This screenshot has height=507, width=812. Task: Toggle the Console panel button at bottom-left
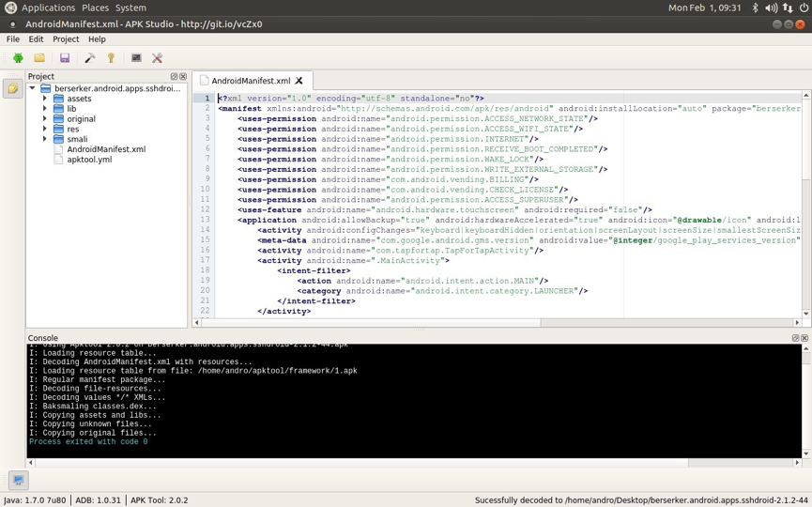click(x=18, y=480)
